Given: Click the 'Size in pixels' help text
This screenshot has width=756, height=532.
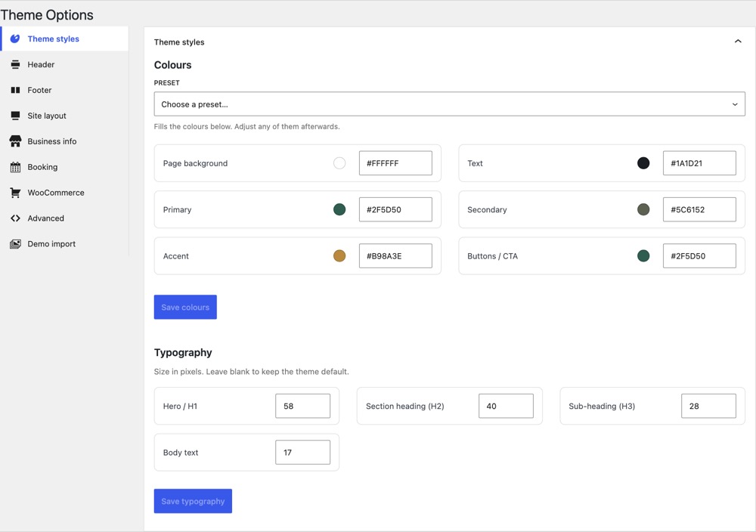Looking at the screenshot, I should pos(251,372).
